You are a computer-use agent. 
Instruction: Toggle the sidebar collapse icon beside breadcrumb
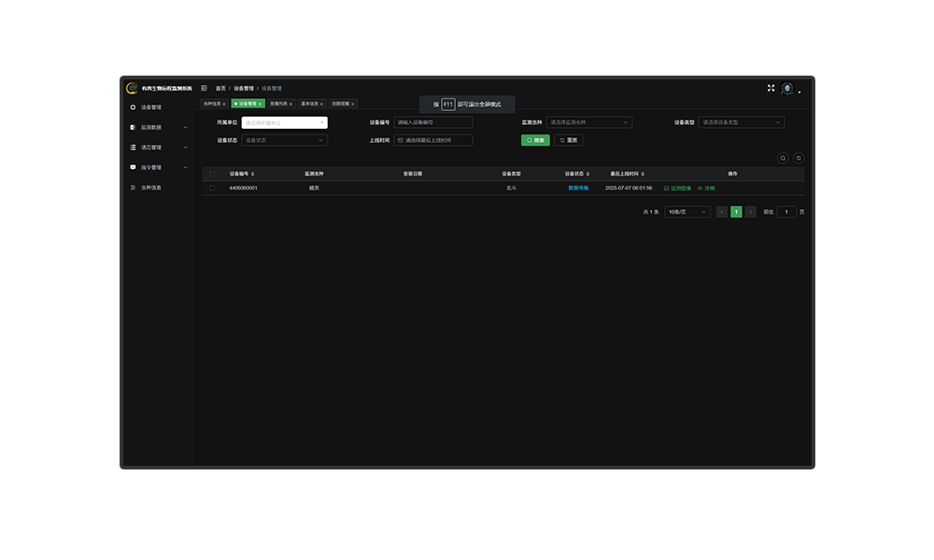coord(205,88)
